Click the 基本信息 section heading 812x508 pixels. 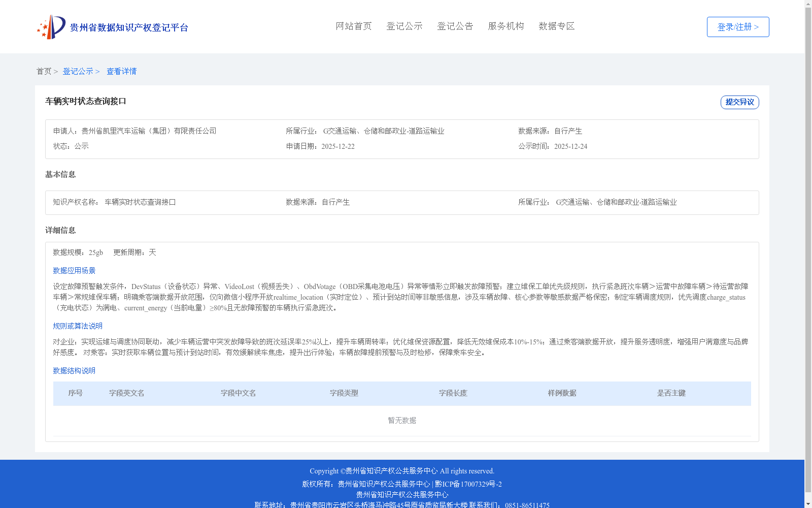[x=60, y=174]
